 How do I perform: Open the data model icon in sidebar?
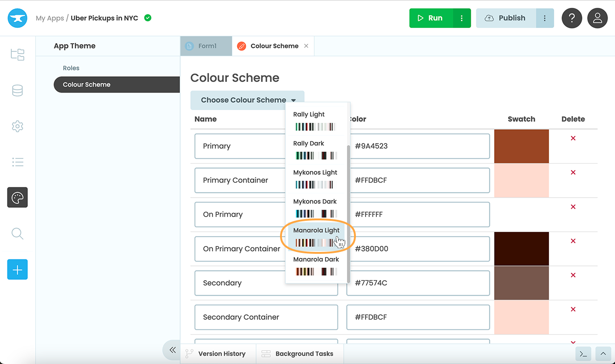click(x=17, y=90)
